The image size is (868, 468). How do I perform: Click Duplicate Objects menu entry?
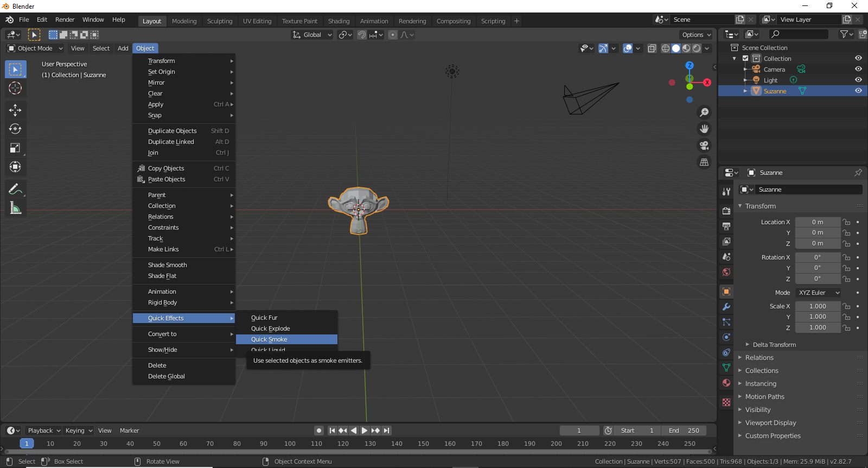[x=184, y=131]
